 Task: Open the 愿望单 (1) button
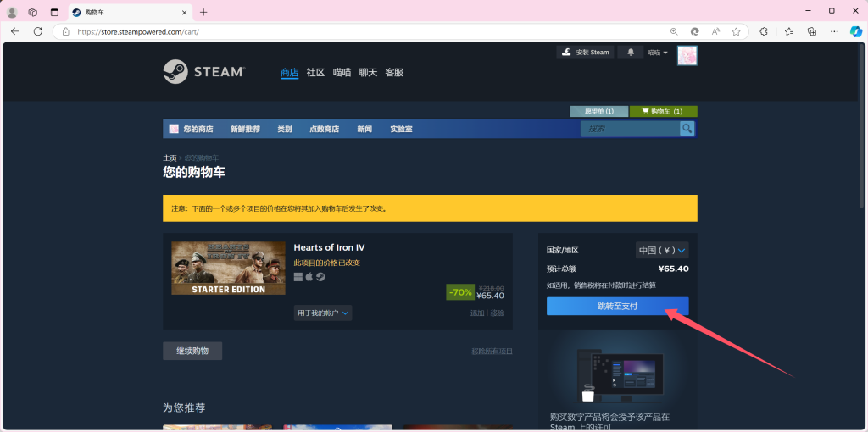click(599, 111)
